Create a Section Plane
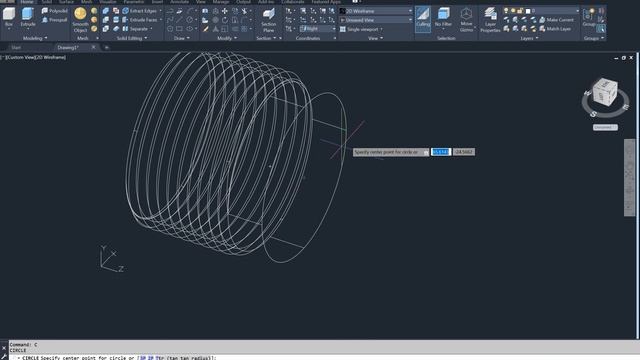 pos(268,20)
